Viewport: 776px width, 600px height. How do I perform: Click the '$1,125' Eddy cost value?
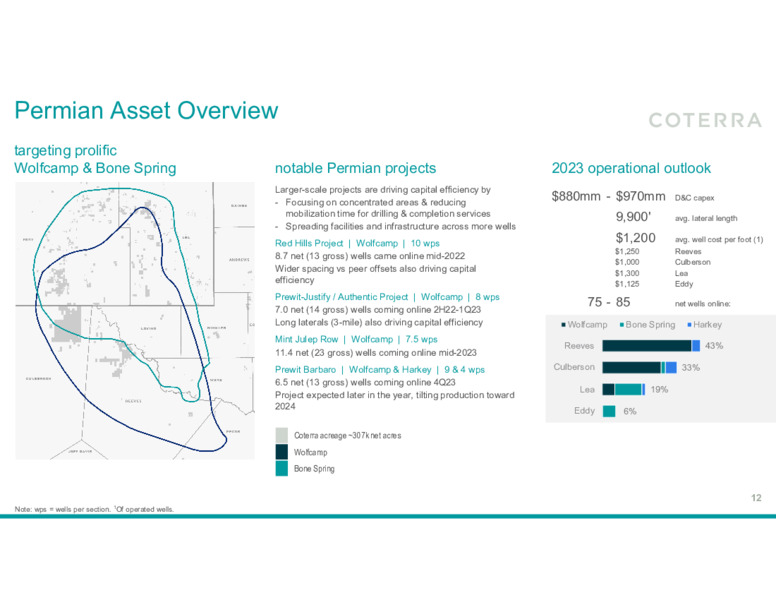tap(627, 284)
